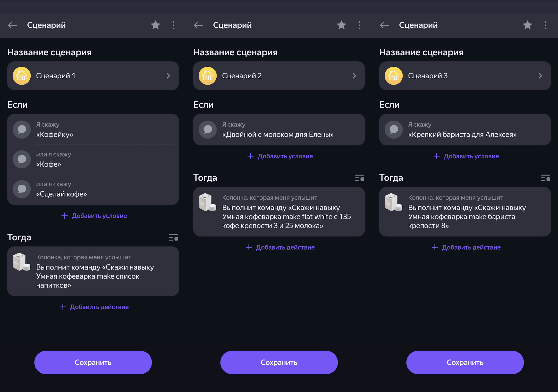Open the three-dot menu of the Сценарий 2 screen
This screenshot has width=558, height=392.
click(x=359, y=25)
